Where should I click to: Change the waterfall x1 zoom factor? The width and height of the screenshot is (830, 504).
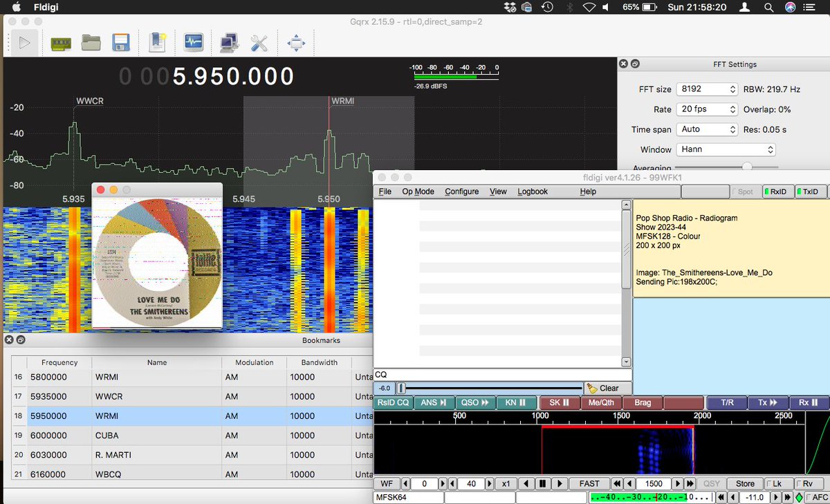pos(506,484)
